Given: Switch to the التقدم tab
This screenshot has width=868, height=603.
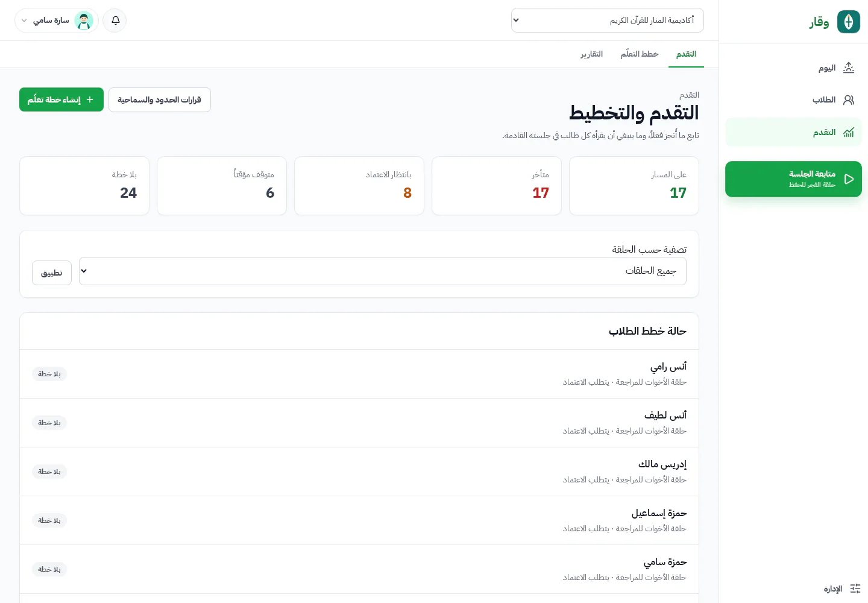Looking at the screenshot, I should coord(686,54).
